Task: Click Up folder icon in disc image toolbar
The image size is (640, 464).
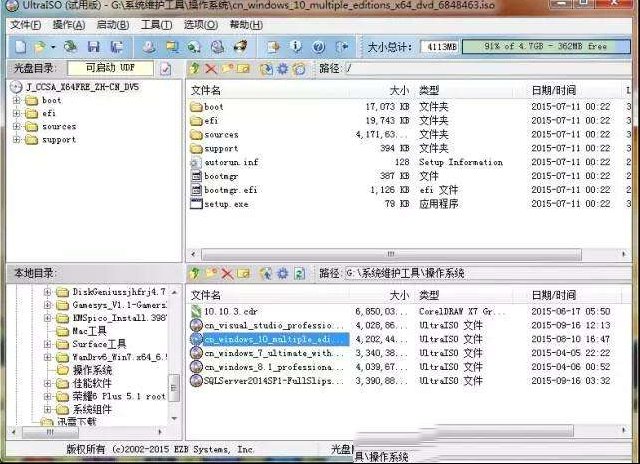Action: click(x=195, y=69)
